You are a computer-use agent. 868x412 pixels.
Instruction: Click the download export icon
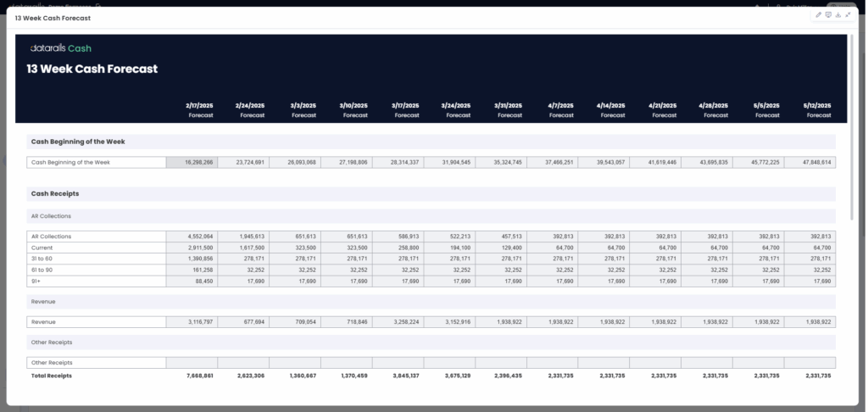[x=838, y=15]
